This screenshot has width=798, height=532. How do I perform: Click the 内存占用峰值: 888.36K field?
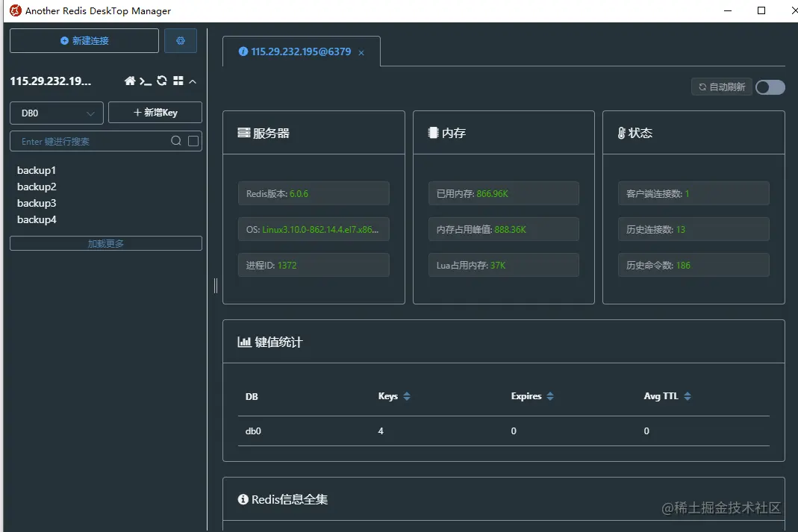click(x=503, y=229)
